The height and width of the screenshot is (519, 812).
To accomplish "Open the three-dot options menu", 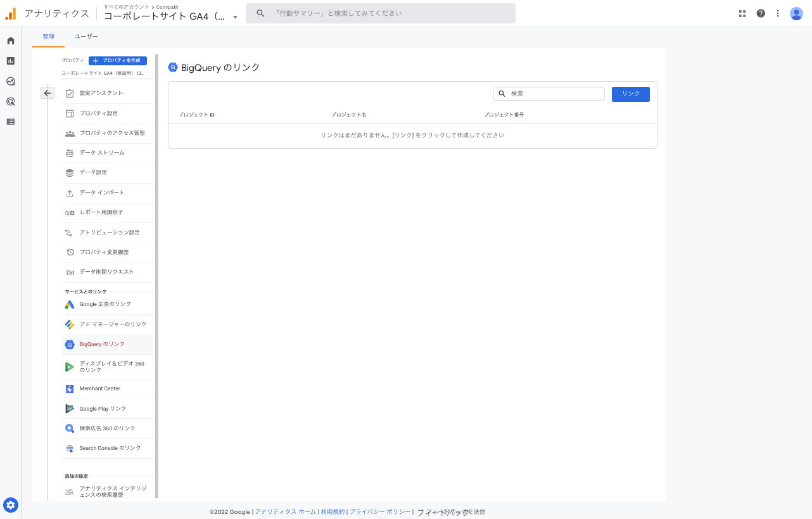I will pyautogui.click(x=778, y=13).
